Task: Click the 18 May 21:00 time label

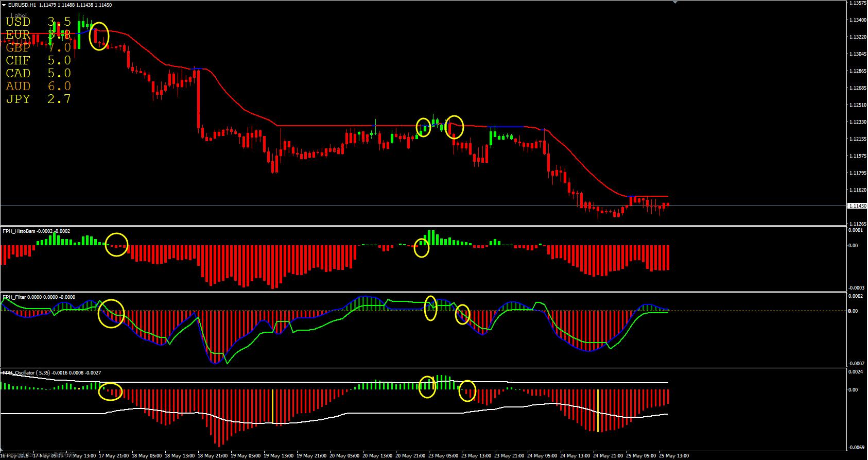Action: tap(212, 456)
